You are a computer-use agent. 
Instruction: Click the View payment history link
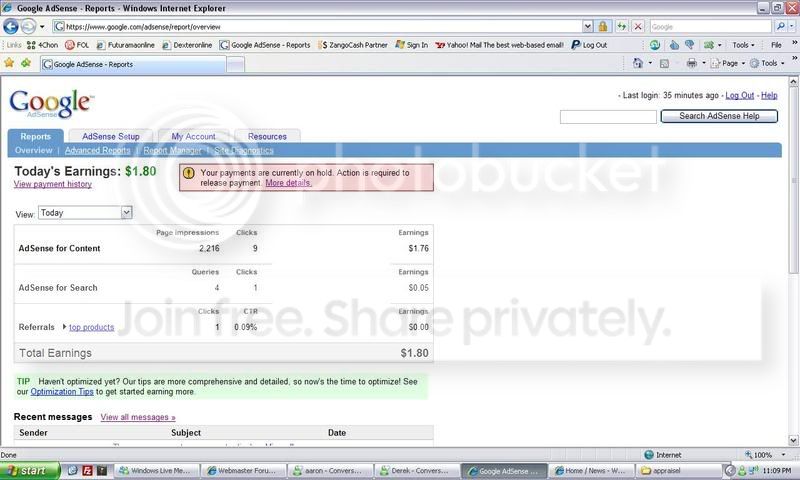pos(53,184)
